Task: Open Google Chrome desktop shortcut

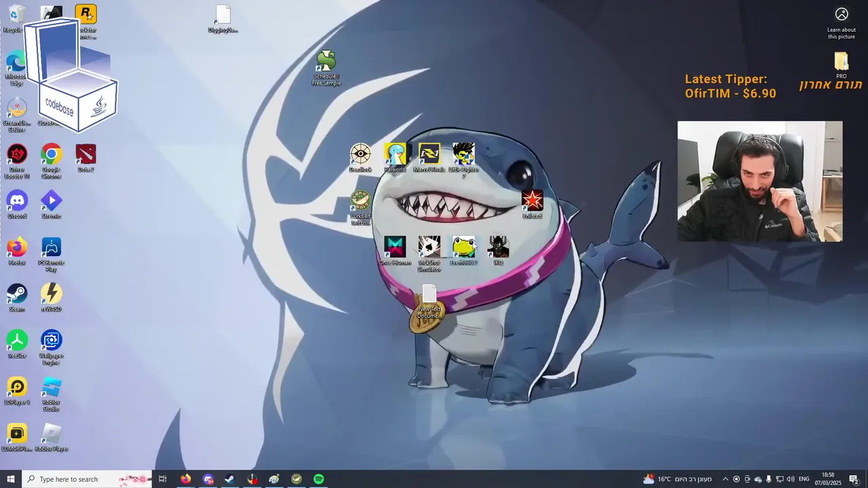Action: (x=51, y=161)
